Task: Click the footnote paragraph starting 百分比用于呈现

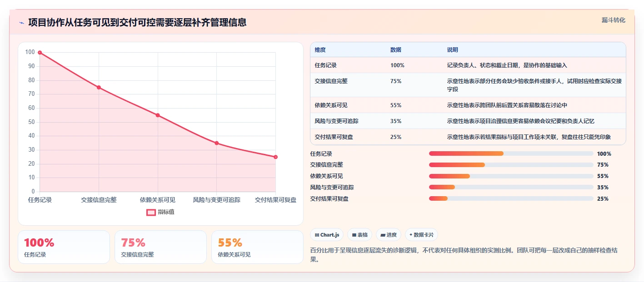Action: pos(464,255)
